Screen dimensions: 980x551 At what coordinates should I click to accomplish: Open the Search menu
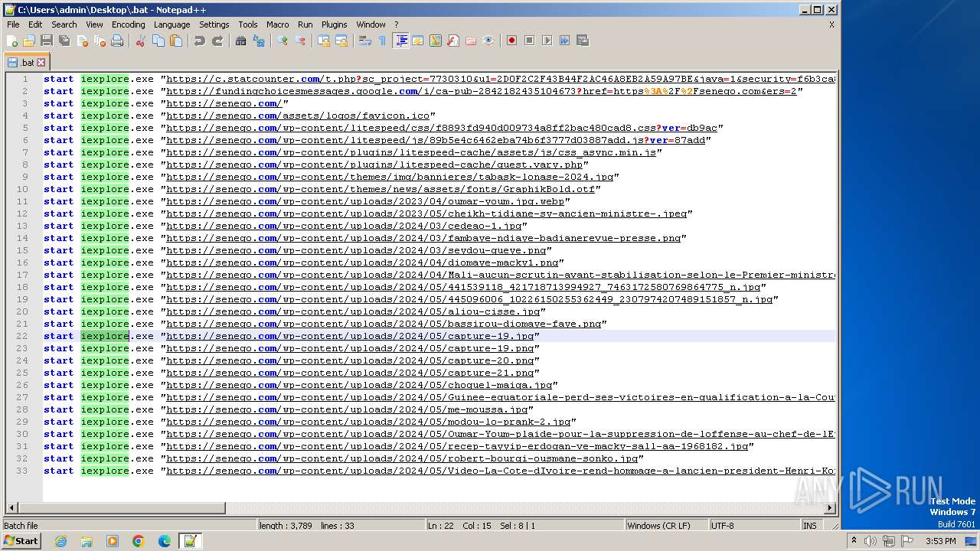(x=64, y=24)
